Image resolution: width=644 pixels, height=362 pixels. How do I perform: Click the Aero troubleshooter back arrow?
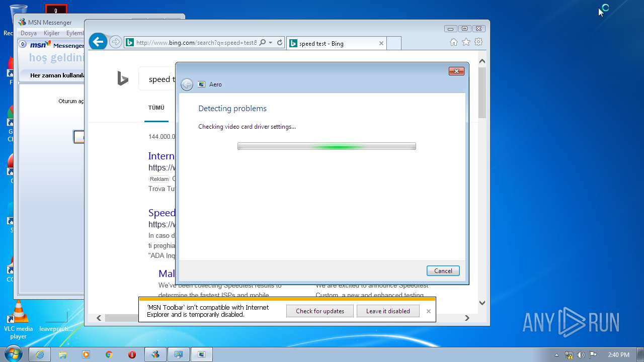(187, 84)
